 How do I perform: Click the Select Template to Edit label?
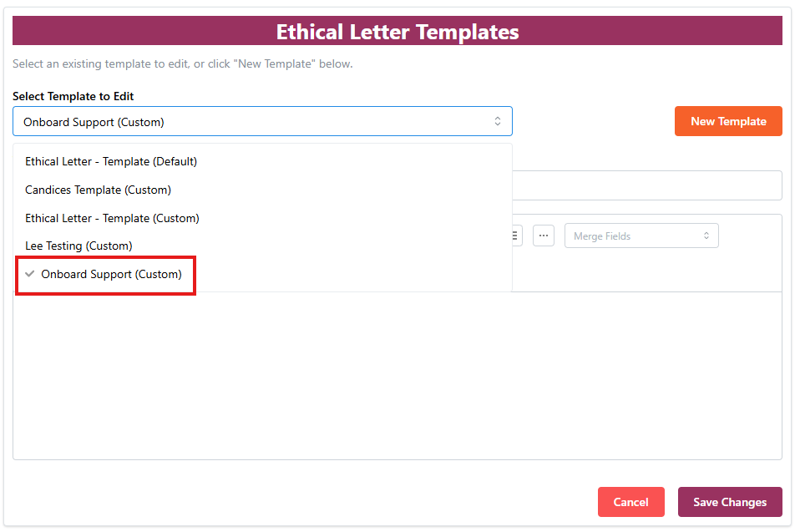pyautogui.click(x=73, y=96)
